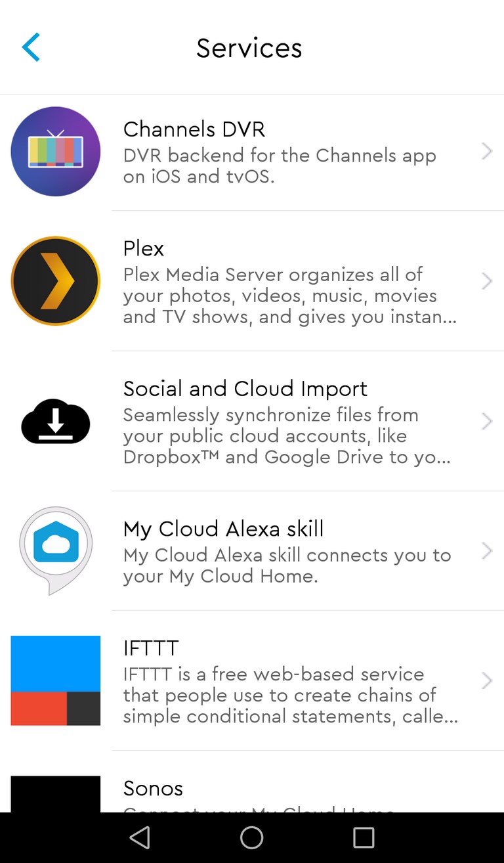This screenshot has width=504, height=863.
Task: Tap the cloud download icon
Action: (56, 421)
